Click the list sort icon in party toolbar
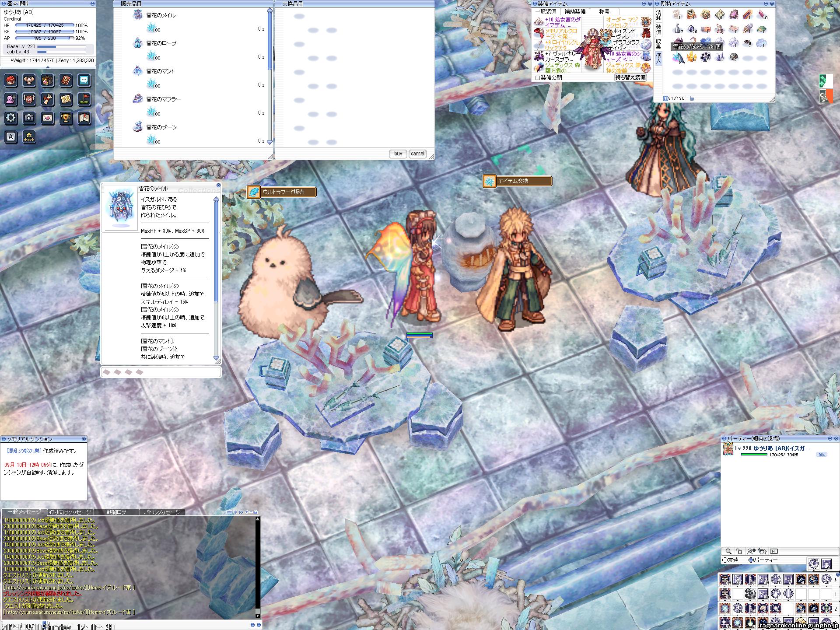The image size is (840, 630). tap(774, 551)
